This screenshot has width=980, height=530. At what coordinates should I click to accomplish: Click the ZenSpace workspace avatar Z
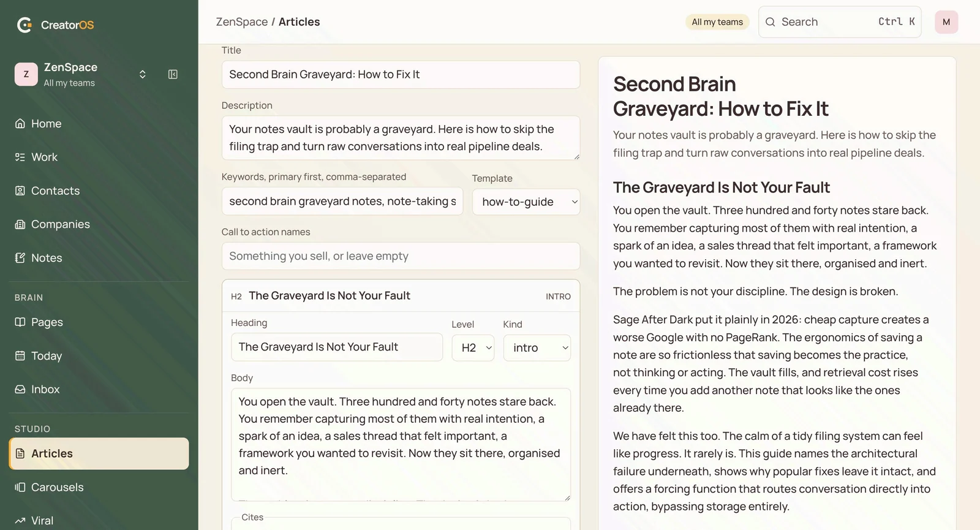click(x=26, y=74)
